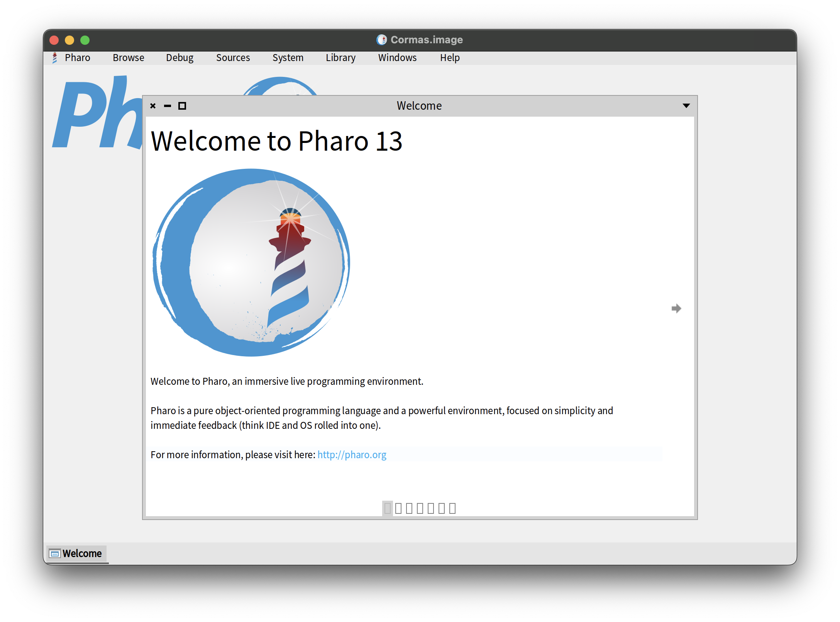The height and width of the screenshot is (622, 840).
Task: Click the Pharo lighthouse menu icon
Action: point(55,58)
